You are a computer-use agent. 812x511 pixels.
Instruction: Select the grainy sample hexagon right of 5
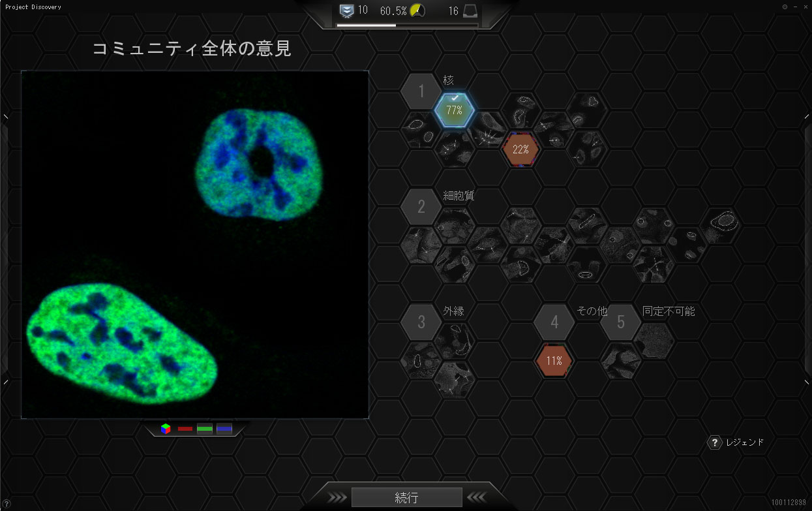click(654, 341)
